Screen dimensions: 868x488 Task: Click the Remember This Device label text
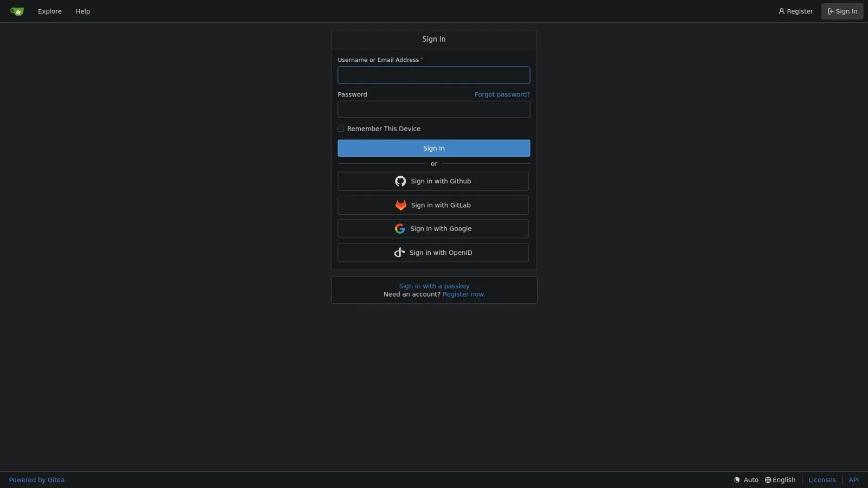point(384,129)
